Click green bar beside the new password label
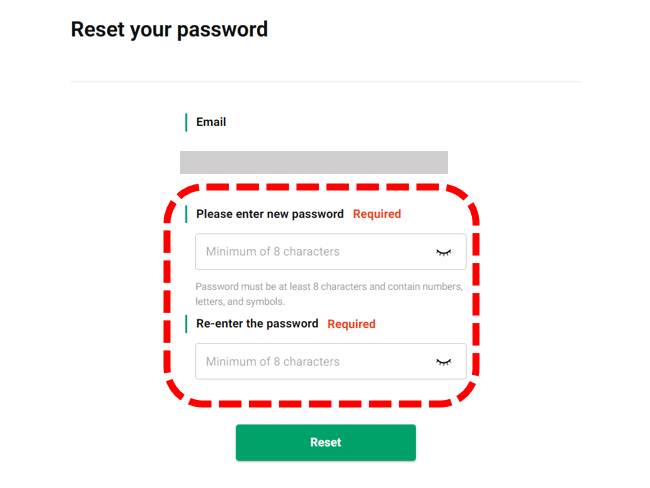 pyautogui.click(x=186, y=214)
